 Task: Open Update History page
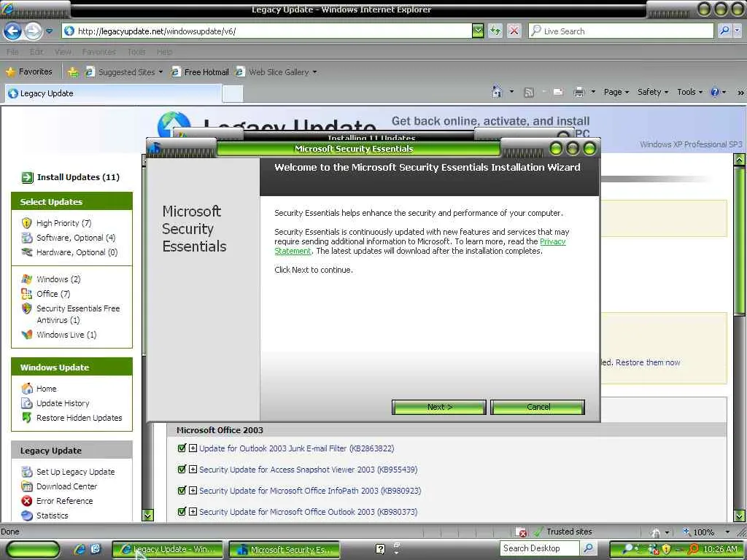coord(63,403)
